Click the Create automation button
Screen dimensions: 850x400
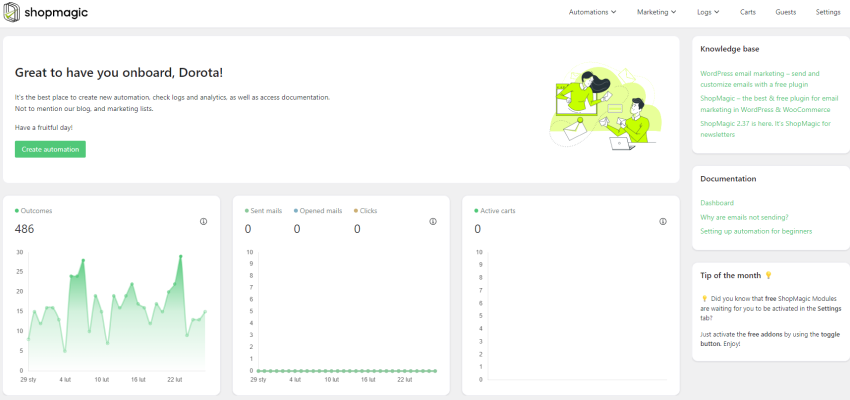[x=50, y=149]
